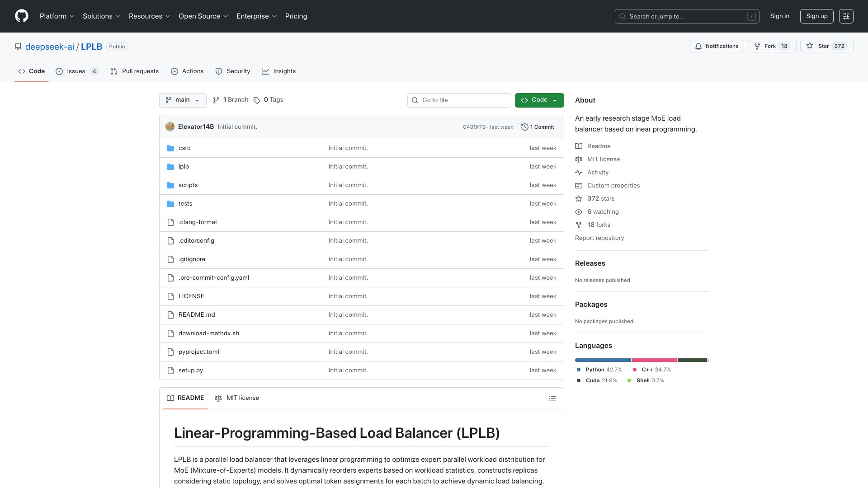868x488 pixels.
Task: Open commit hash 0490f79 link
Action: (x=474, y=127)
